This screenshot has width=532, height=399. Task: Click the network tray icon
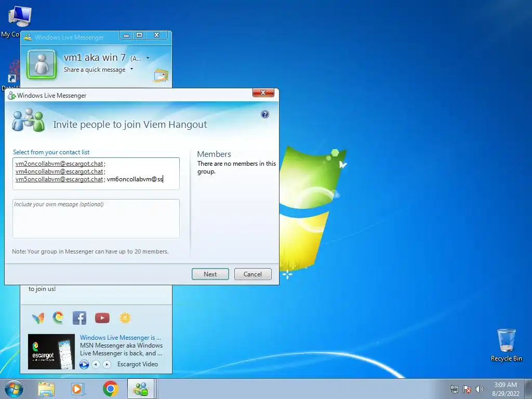coord(454,389)
